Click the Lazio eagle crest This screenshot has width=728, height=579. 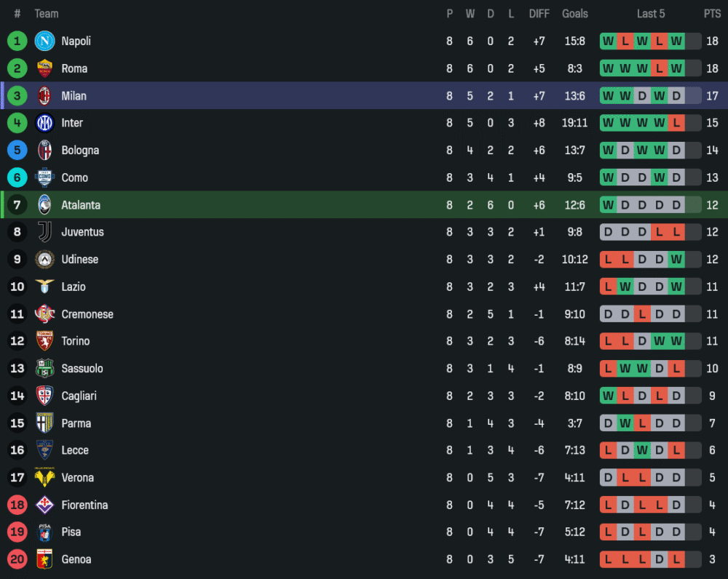coord(45,287)
